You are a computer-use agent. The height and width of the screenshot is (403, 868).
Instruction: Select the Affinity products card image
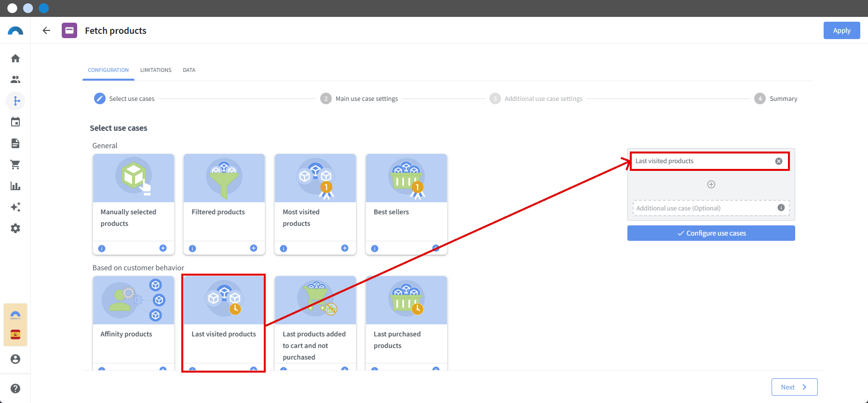pyautogui.click(x=134, y=300)
